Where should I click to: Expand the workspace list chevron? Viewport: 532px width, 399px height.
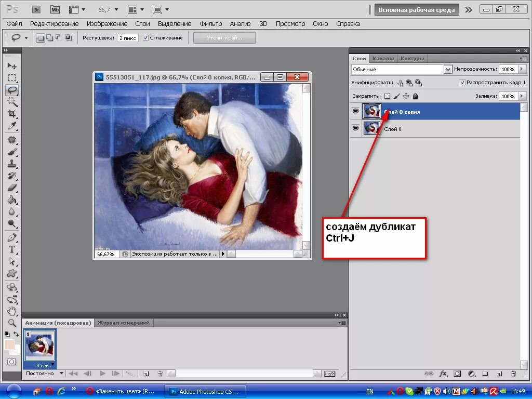coord(468,10)
